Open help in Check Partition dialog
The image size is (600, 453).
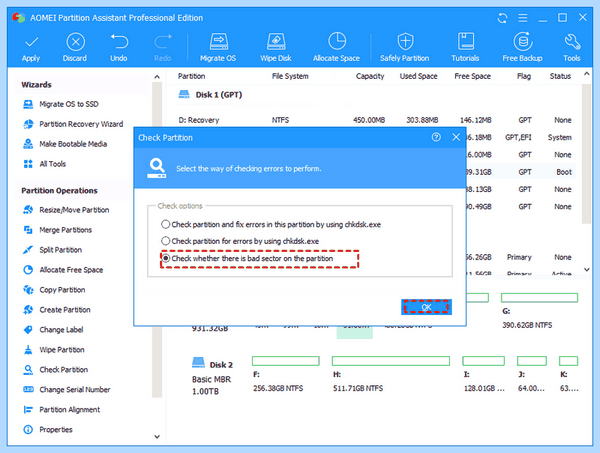pyautogui.click(x=436, y=137)
